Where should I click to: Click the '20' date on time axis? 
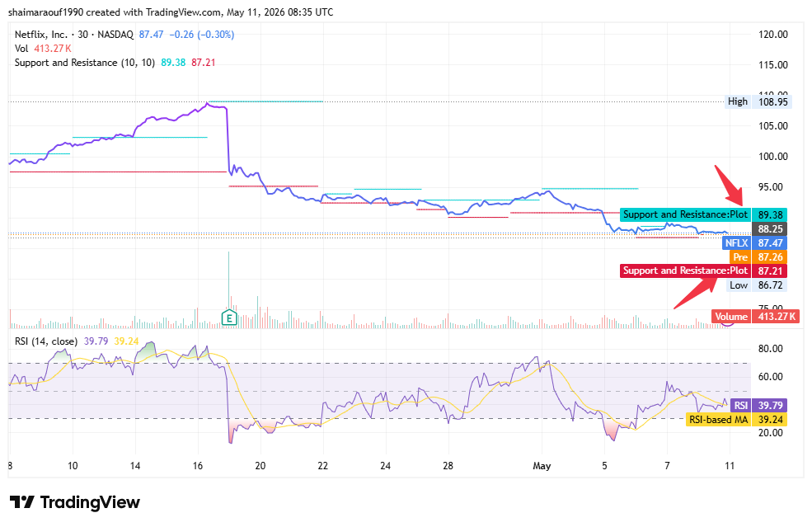260,466
